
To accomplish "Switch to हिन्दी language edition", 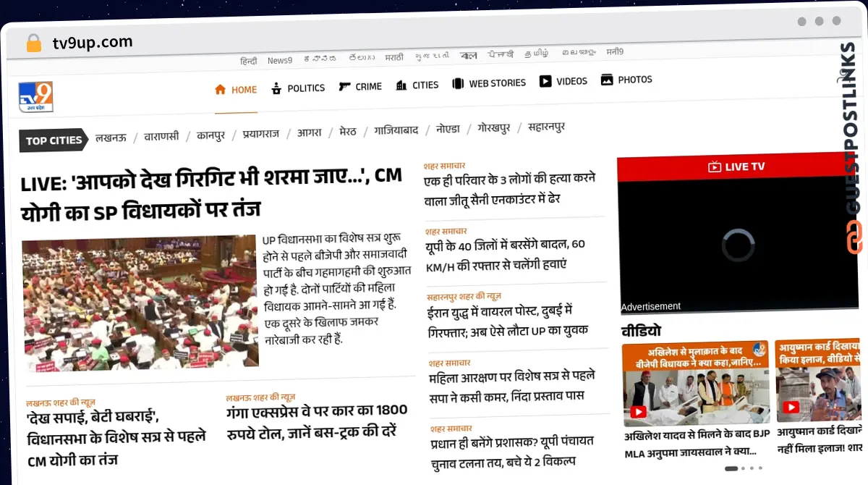I will coord(248,62).
